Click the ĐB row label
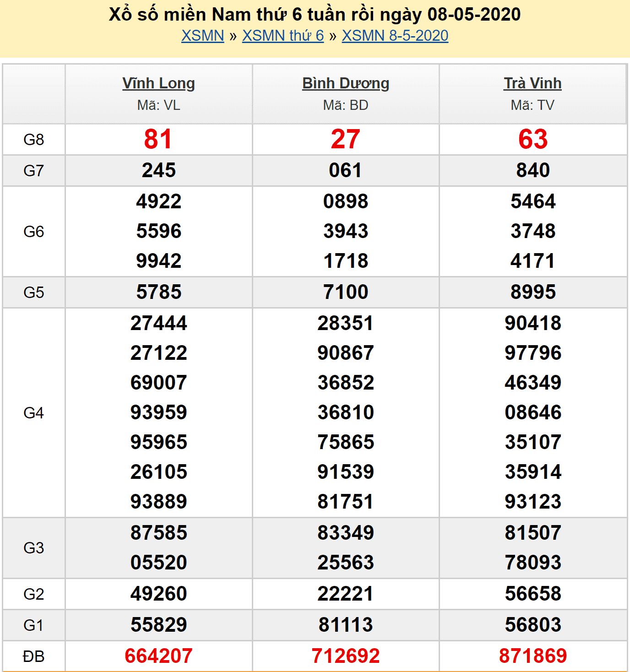 coord(34,656)
